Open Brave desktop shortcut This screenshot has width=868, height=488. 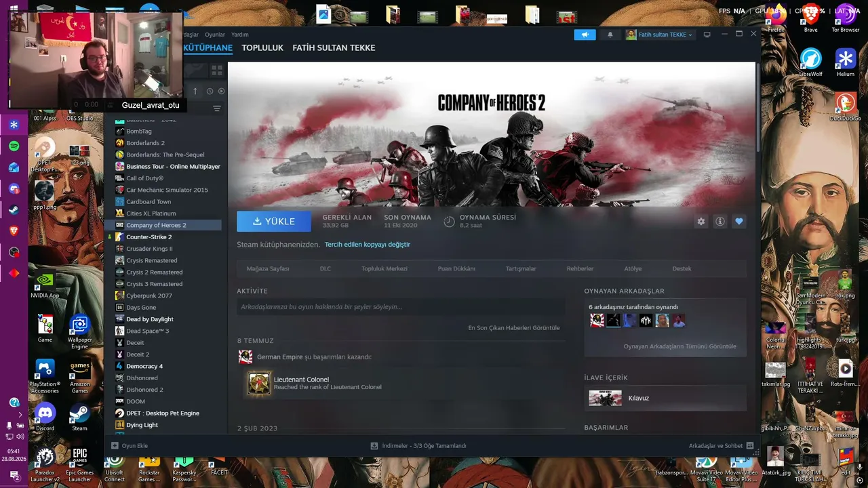point(811,18)
